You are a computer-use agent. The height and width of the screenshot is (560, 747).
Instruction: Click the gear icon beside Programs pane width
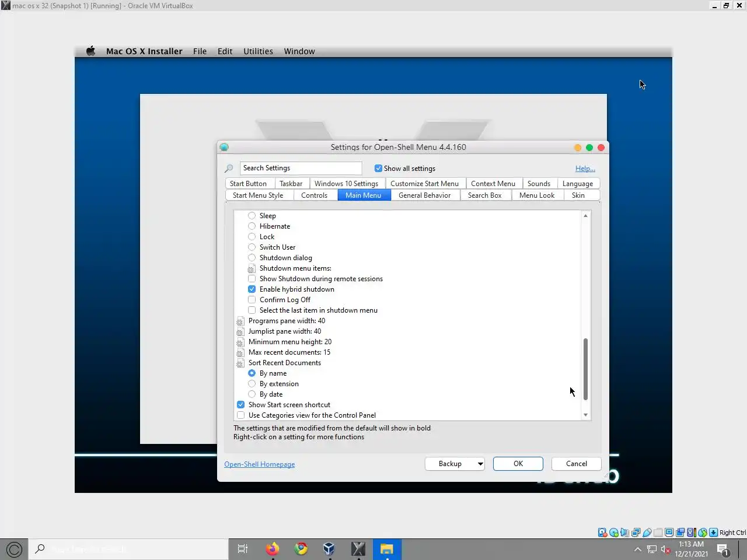240,321
